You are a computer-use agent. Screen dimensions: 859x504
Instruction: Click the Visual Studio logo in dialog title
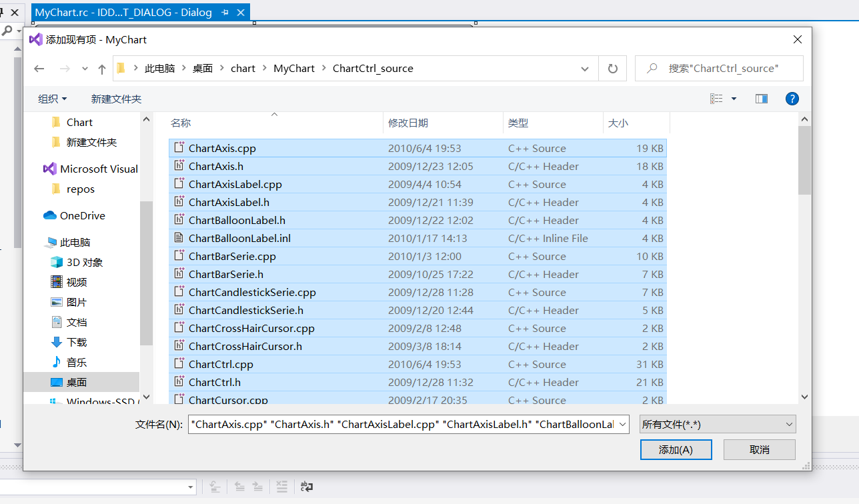35,39
